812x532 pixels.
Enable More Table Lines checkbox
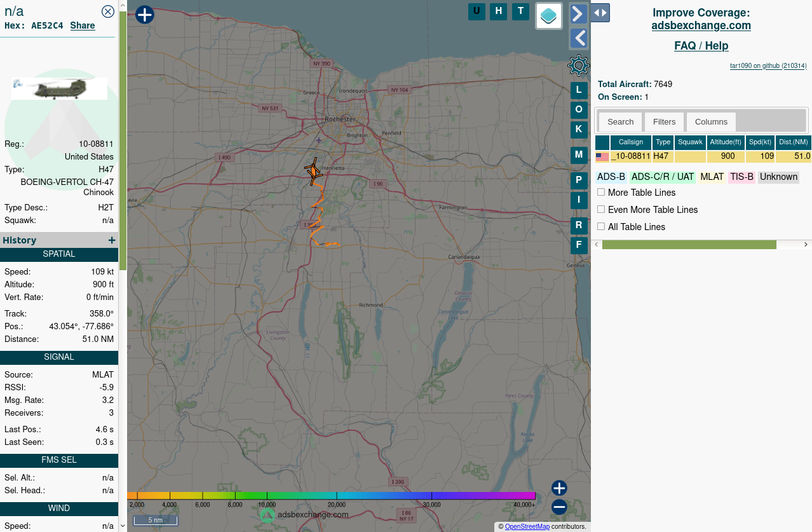(601, 192)
